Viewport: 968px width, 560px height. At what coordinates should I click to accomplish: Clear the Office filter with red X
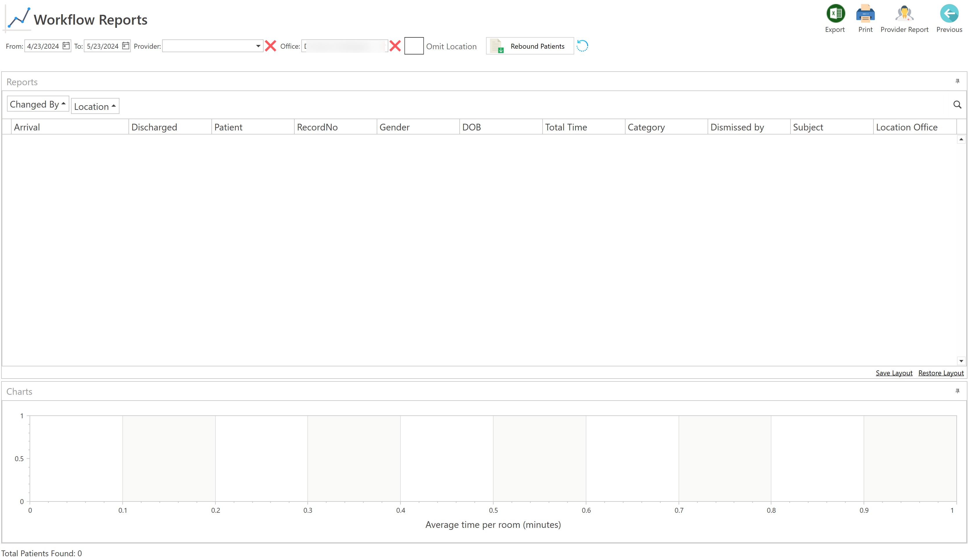395,46
